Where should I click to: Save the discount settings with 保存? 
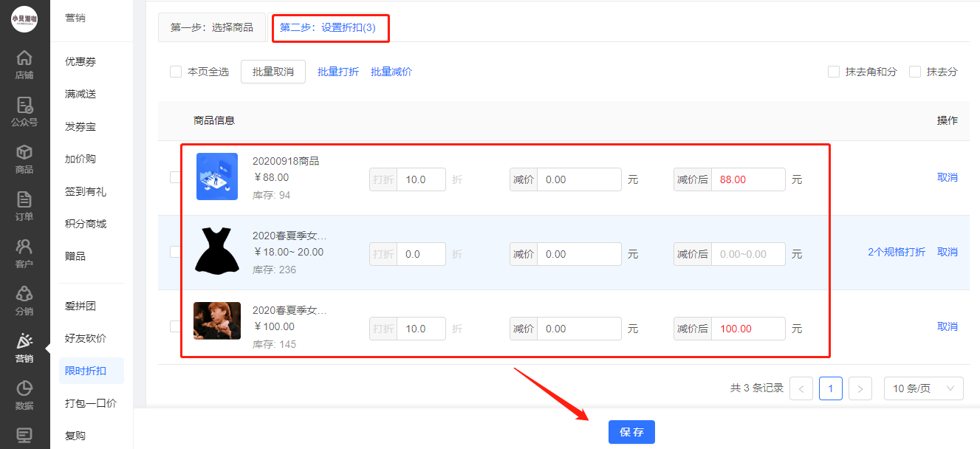coord(631,432)
